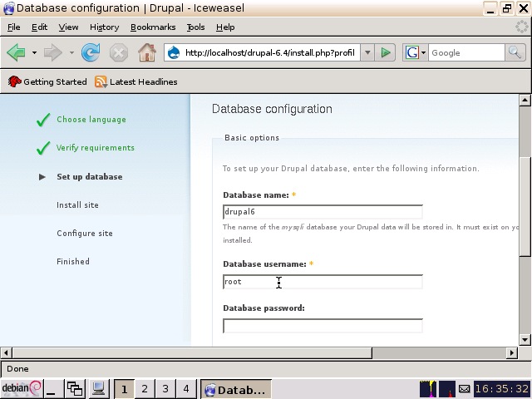Open the Latest Headlines feed bookmark

(x=136, y=81)
